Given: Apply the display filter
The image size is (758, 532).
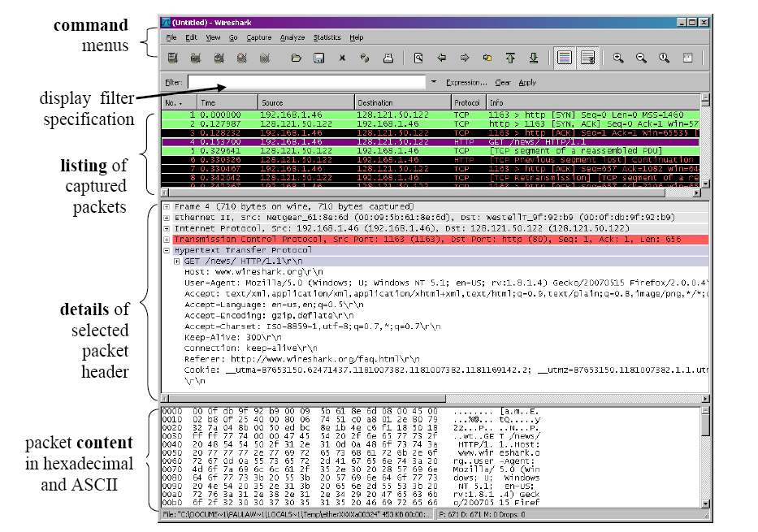Looking at the screenshot, I should click(527, 83).
